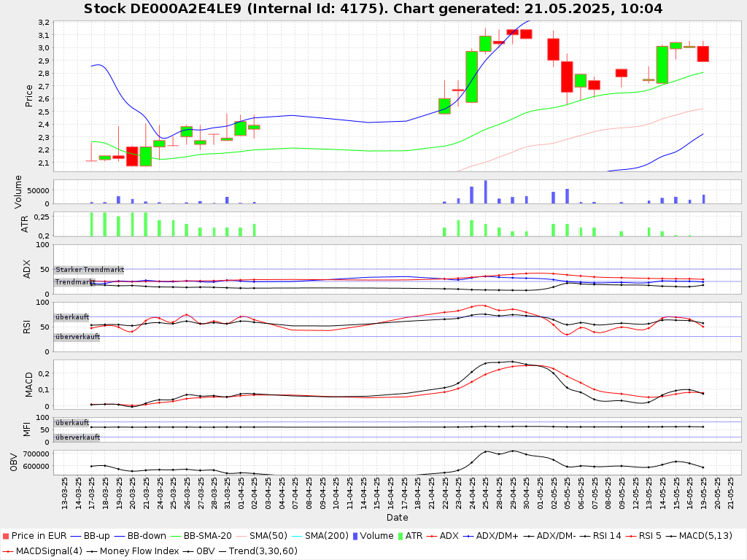This screenshot has width=747, height=560.
Task: Click the 13-03-25 date label
Action: [65, 494]
